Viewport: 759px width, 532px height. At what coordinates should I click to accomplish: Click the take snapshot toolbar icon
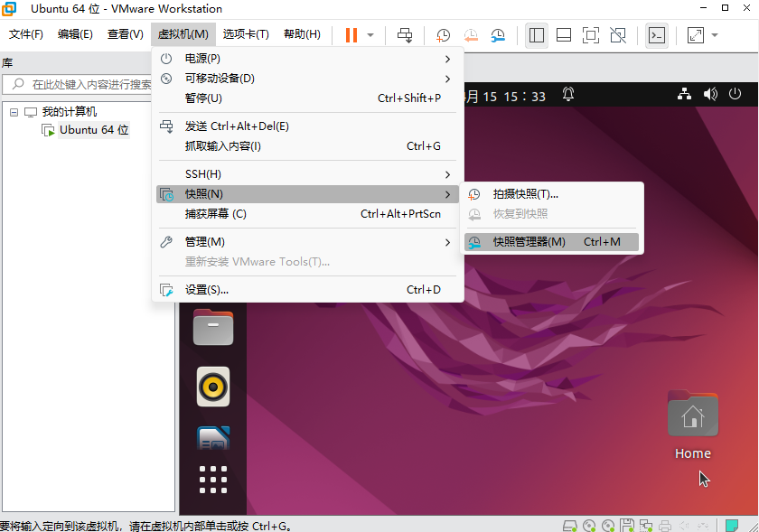[x=443, y=35]
